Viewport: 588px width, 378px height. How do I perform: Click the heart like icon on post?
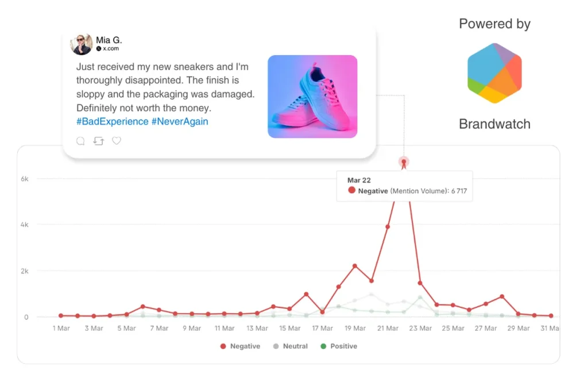pyautogui.click(x=117, y=141)
